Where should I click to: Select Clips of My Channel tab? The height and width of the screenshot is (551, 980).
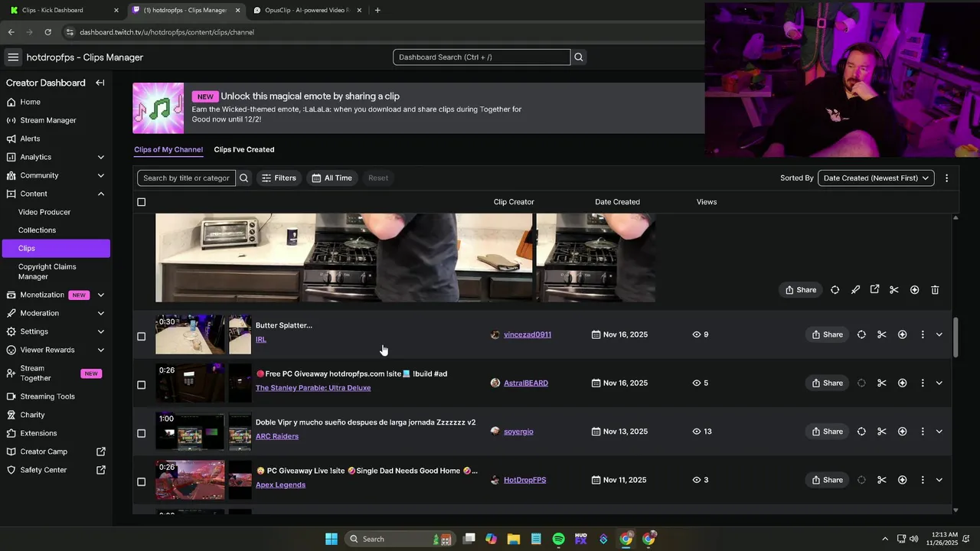click(x=168, y=149)
